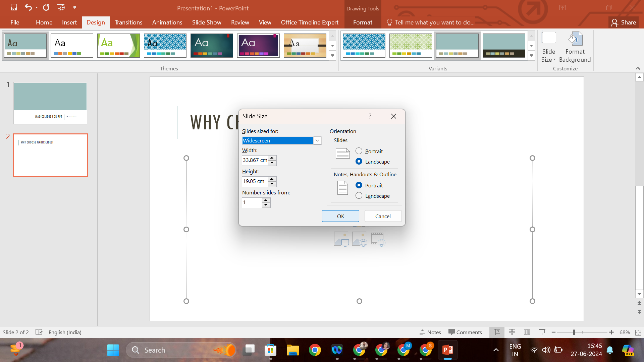Viewport: 644px width, 362px height.
Task: Expand the Variants gallery more arrow
Action: [531, 56]
